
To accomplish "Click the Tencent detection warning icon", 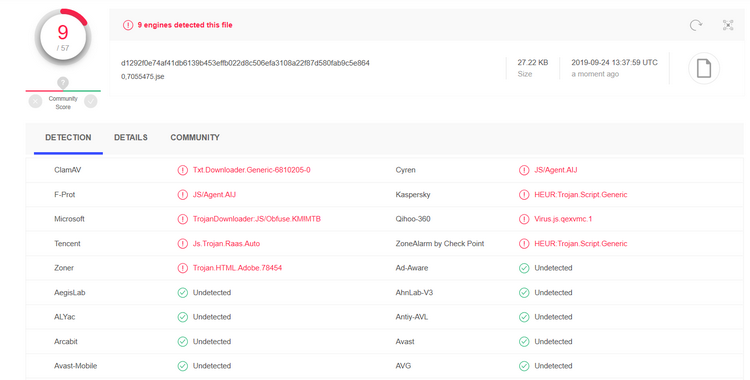I will coord(183,244).
